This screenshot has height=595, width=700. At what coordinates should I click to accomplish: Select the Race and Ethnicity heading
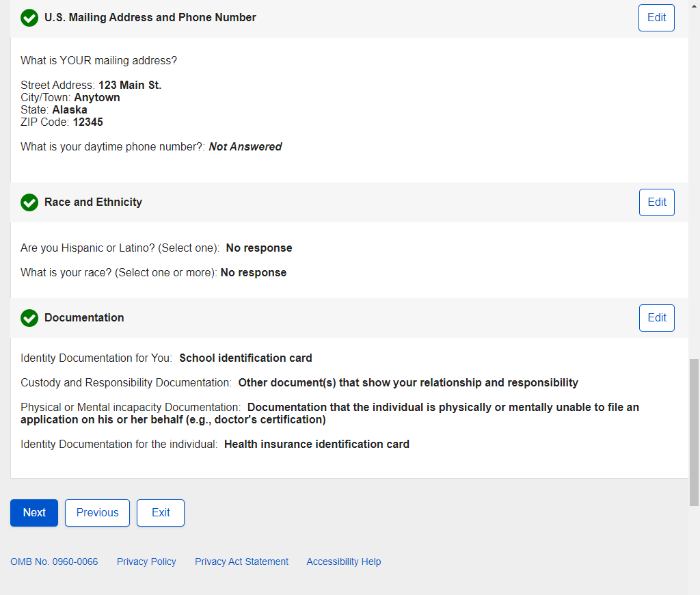click(93, 202)
